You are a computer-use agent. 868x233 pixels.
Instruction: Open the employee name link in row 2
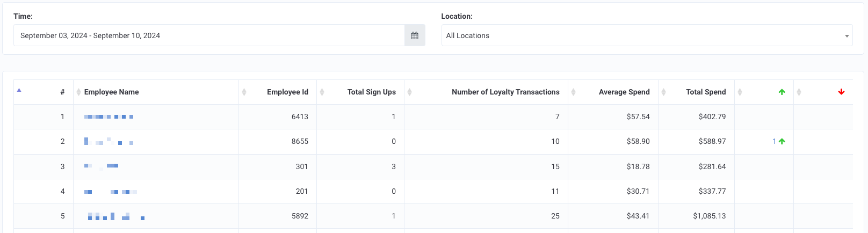(x=109, y=141)
